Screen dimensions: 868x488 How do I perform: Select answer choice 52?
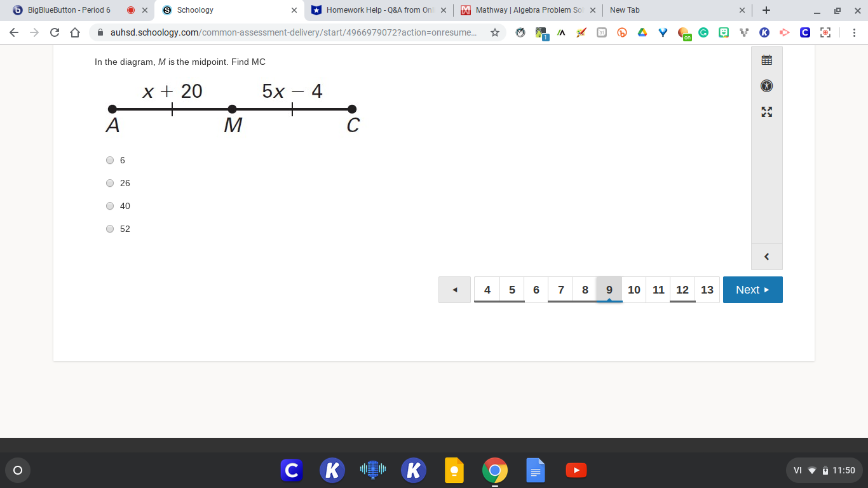110,229
